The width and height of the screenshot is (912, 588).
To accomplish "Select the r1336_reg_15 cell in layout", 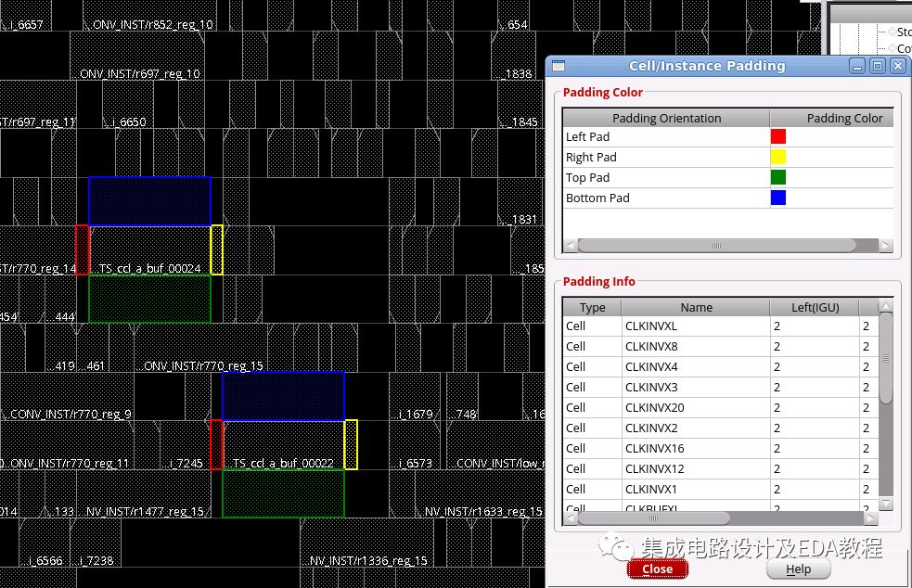I will (x=367, y=543).
